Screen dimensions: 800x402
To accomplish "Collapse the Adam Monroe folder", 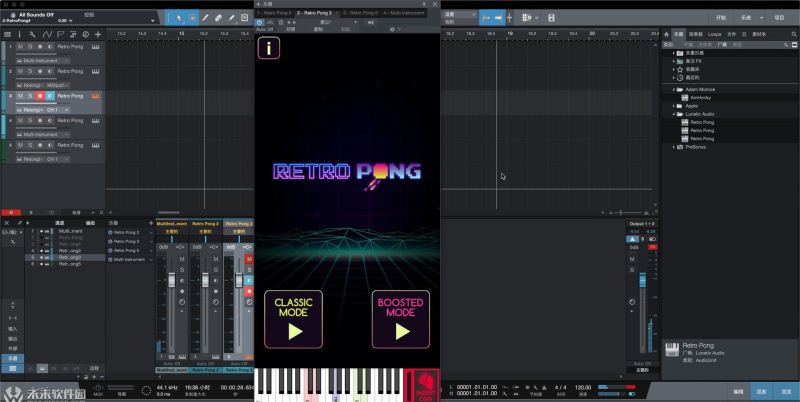I will (x=674, y=89).
